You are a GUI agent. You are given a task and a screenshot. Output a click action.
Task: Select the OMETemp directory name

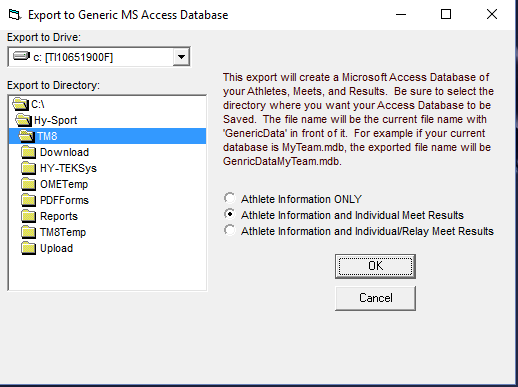(x=64, y=184)
